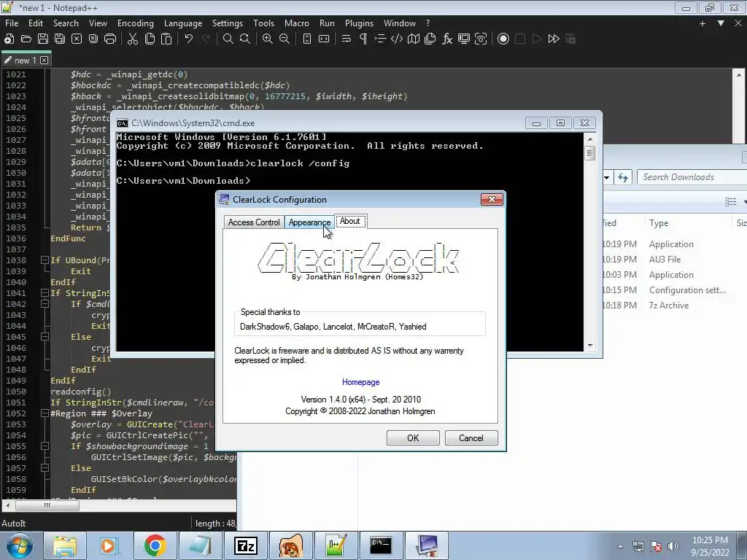Click the code tag language icon
The image size is (747, 560).
[x=397, y=39]
